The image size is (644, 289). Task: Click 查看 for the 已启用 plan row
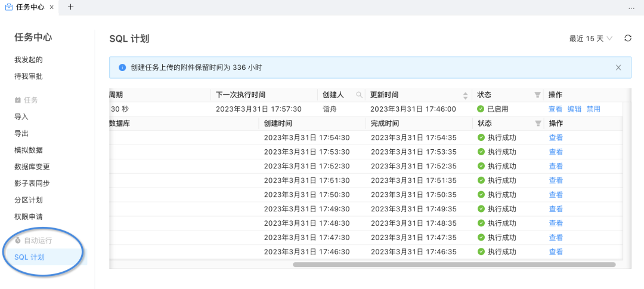point(555,109)
